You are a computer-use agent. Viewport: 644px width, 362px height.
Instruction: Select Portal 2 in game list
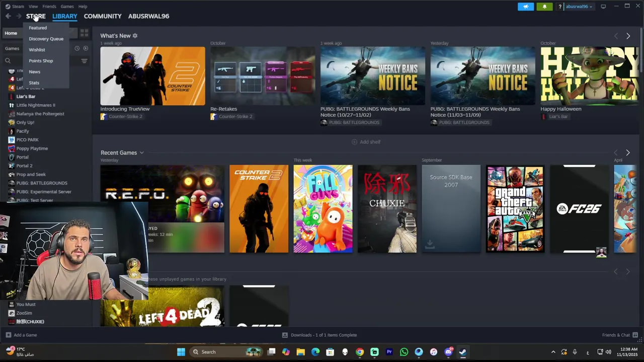click(24, 165)
